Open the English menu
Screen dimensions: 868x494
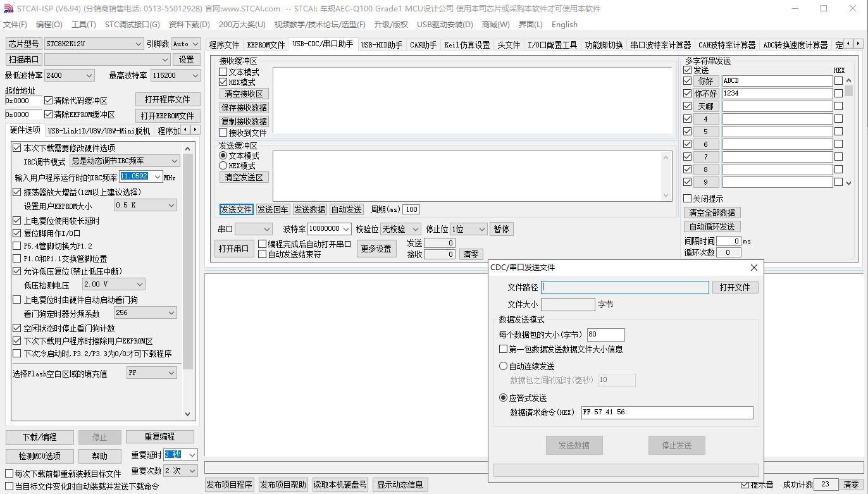click(564, 25)
